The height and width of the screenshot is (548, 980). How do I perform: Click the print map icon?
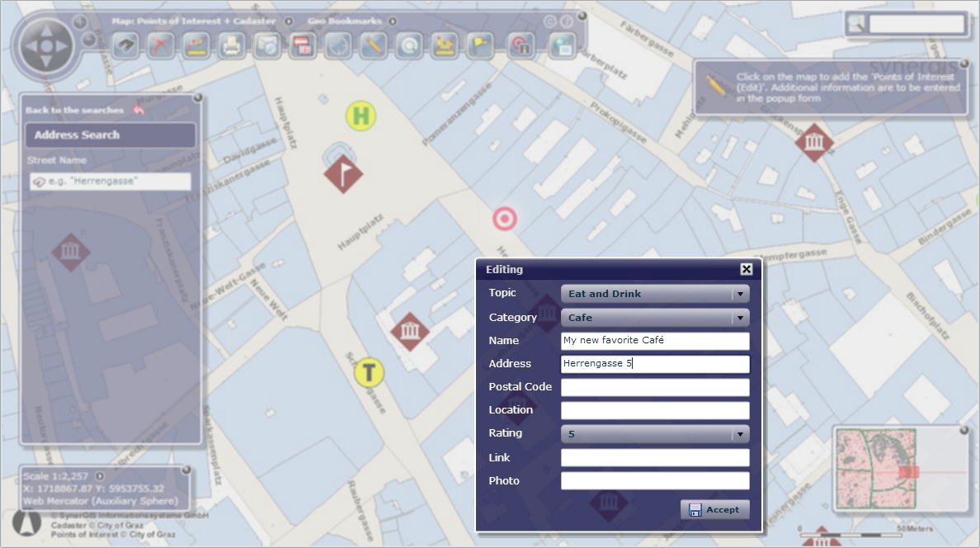[231, 45]
